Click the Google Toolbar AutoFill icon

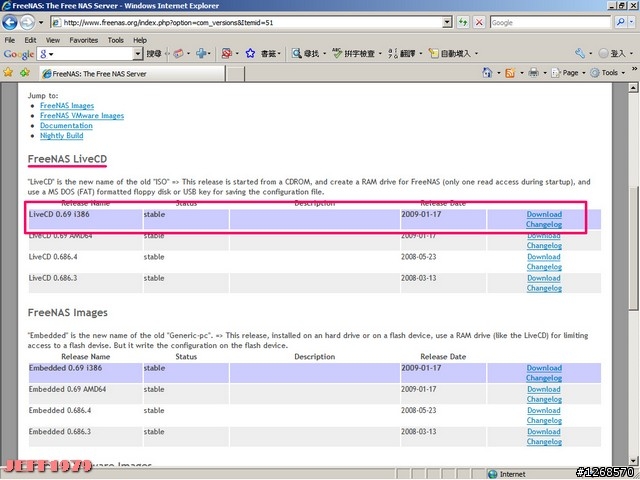[x=433, y=53]
